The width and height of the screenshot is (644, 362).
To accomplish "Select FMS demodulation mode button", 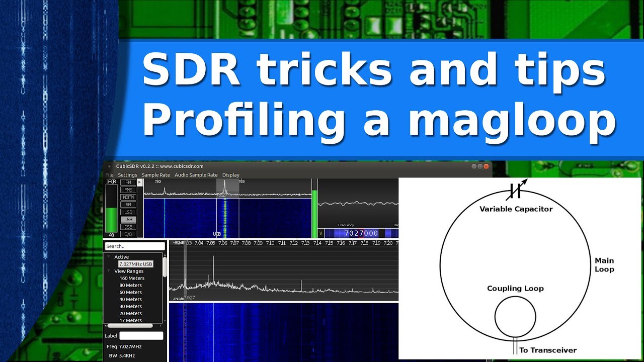I will (x=128, y=190).
